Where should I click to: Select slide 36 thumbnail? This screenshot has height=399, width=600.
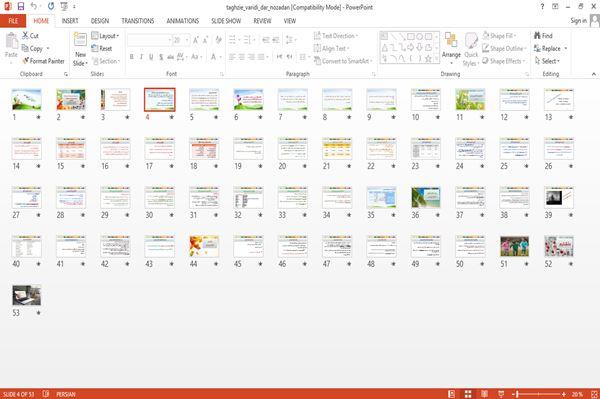click(426, 197)
